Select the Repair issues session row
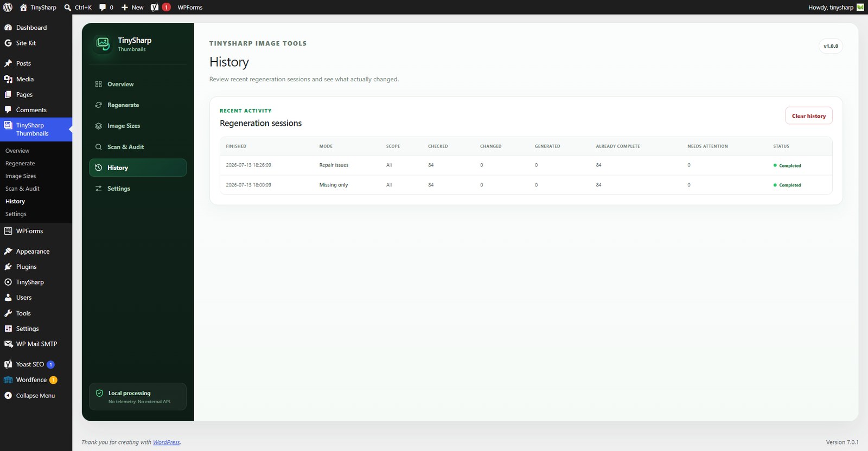The height and width of the screenshot is (451, 868). (526, 165)
